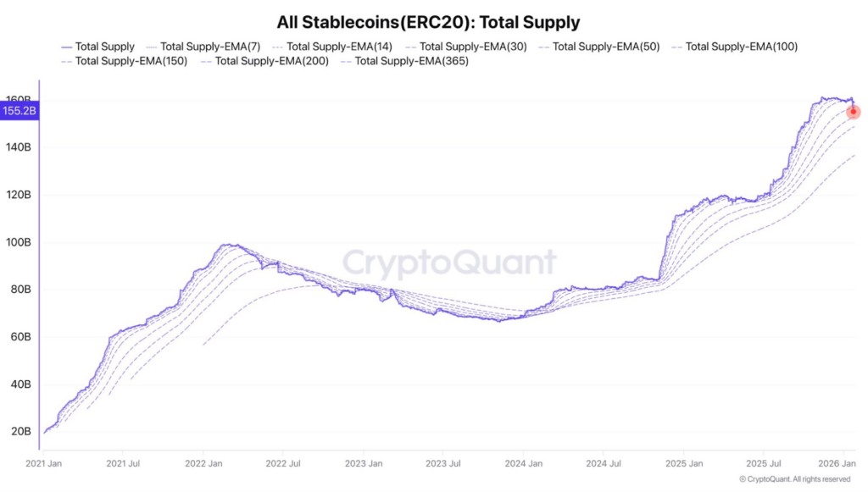
Task: Select the 2024 Jan x-axis tick label
Action: tap(524, 464)
